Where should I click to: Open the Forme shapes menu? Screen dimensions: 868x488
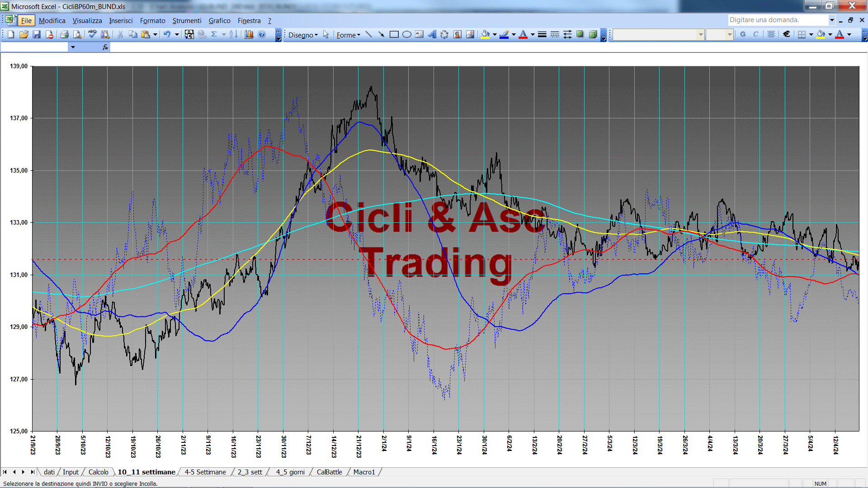coord(348,35)
